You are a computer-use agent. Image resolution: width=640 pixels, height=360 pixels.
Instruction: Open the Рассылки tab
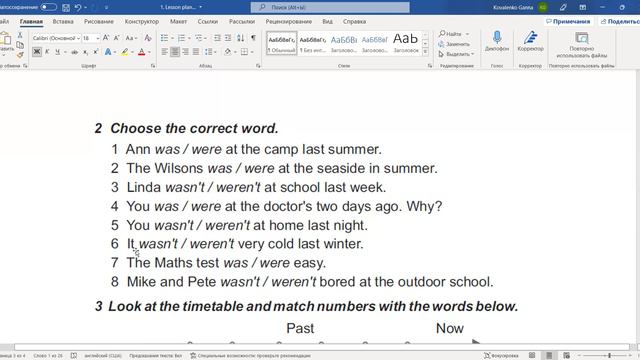coord(242,22)
